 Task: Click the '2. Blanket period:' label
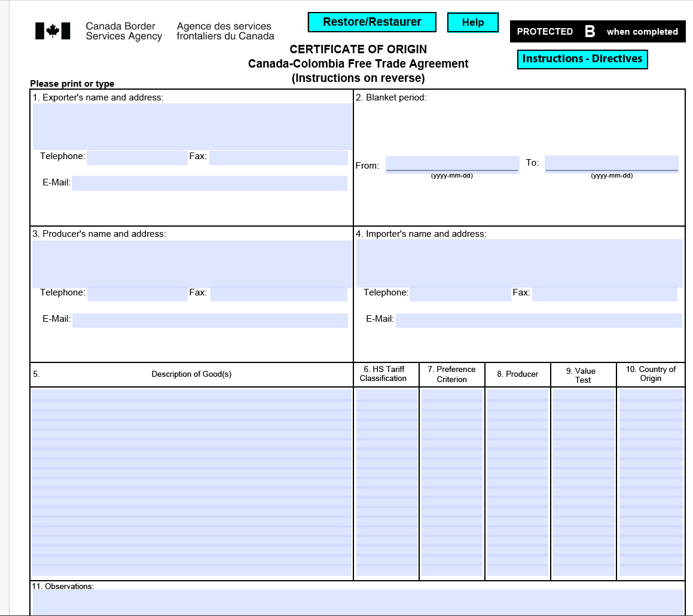pos(391,97)
